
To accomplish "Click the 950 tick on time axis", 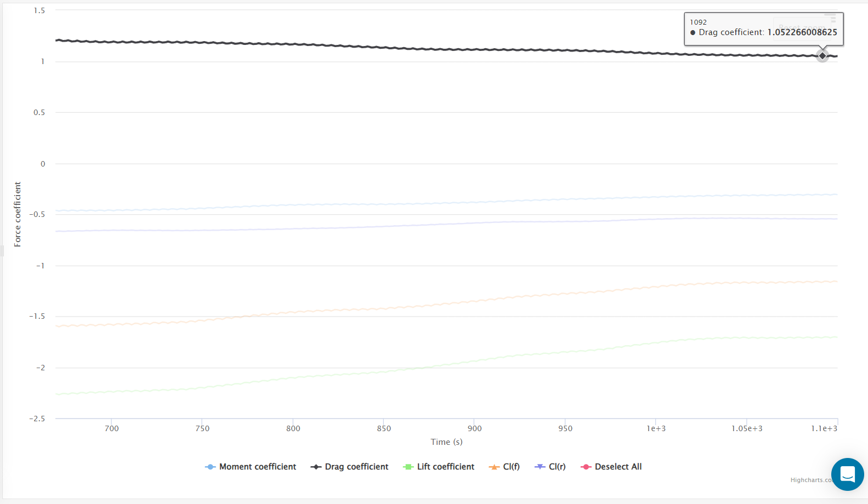I will pyautogui.click(x=565, y=428).
